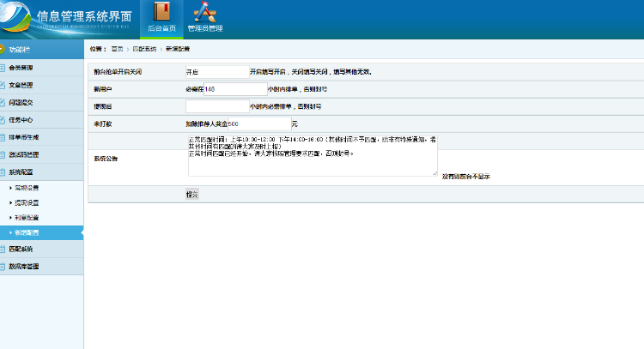Open 激活码管理 in the sidebar

click(x=23, y=154)
